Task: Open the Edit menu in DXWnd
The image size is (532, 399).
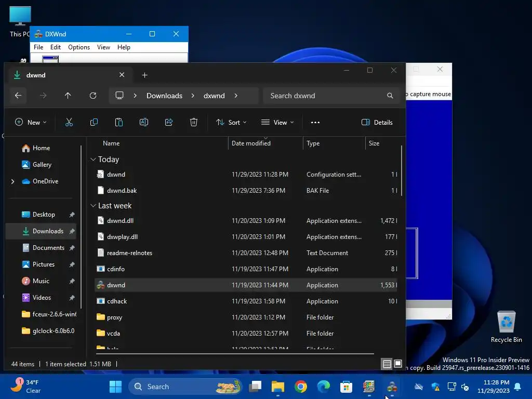Action: coord(55,47)
